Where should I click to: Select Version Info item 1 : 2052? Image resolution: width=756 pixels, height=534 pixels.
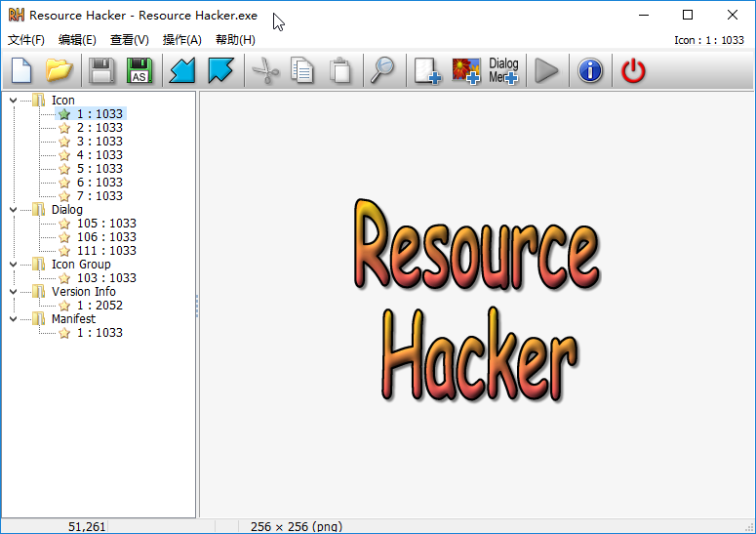point(99,306)
